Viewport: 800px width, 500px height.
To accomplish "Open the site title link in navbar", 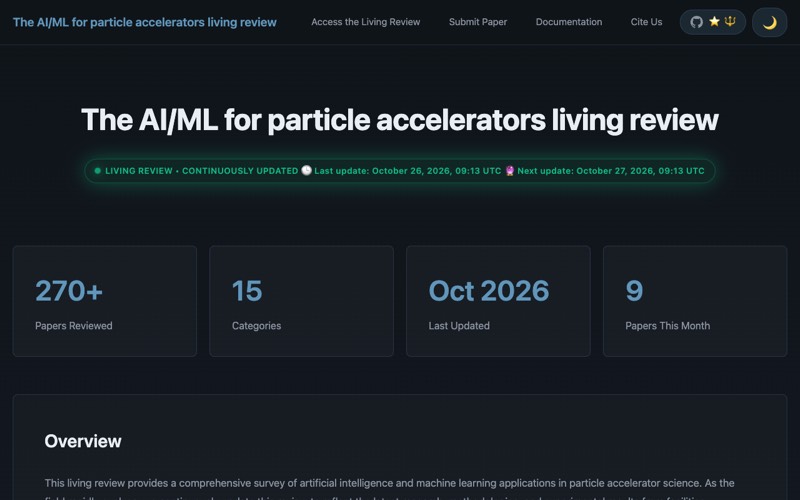I will pos(144,22).
